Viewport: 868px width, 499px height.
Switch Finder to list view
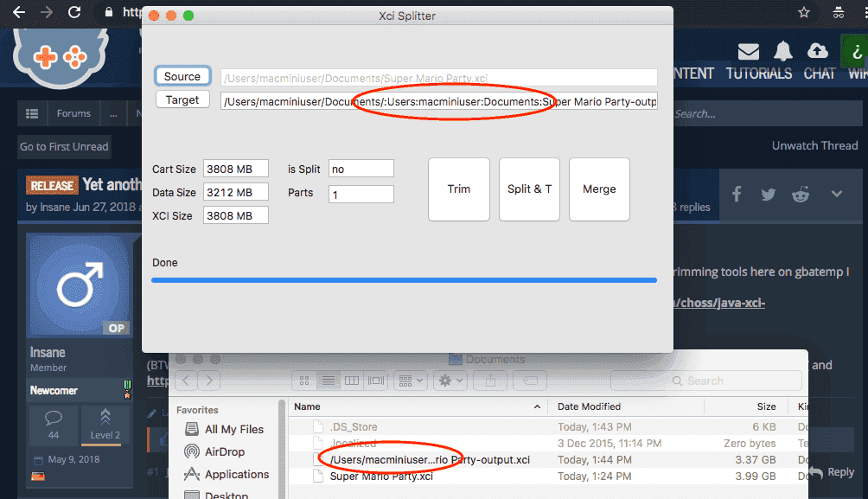point(329,381)
